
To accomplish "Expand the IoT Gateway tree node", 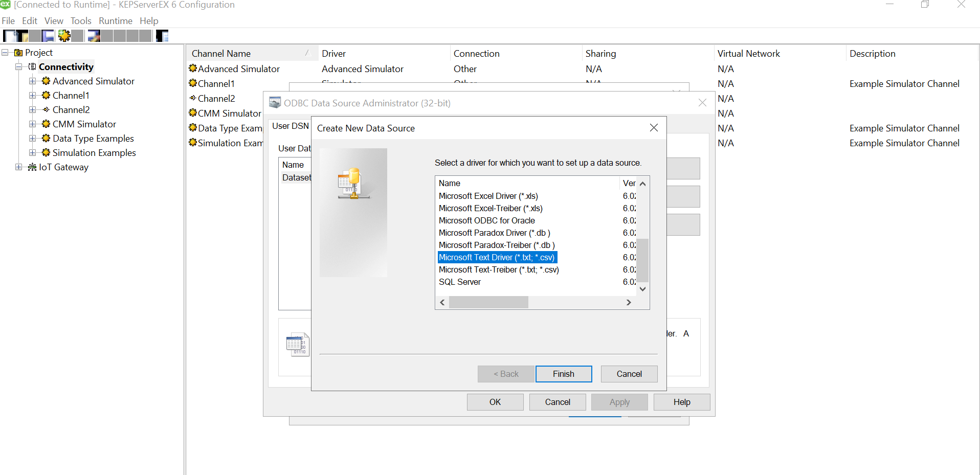I will click(x=18, y=167).
